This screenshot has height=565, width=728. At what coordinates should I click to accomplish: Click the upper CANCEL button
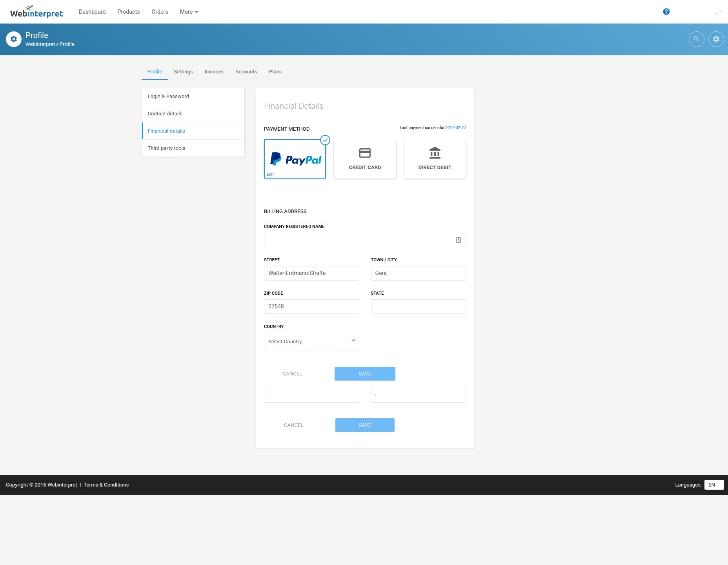(x=292, y=374)
